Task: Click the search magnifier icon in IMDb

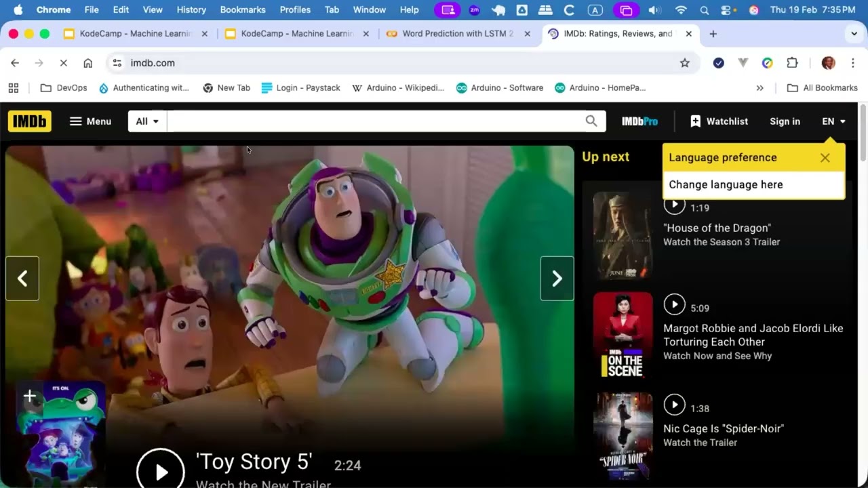Action: pyautogui.click(x=591, y=121)
